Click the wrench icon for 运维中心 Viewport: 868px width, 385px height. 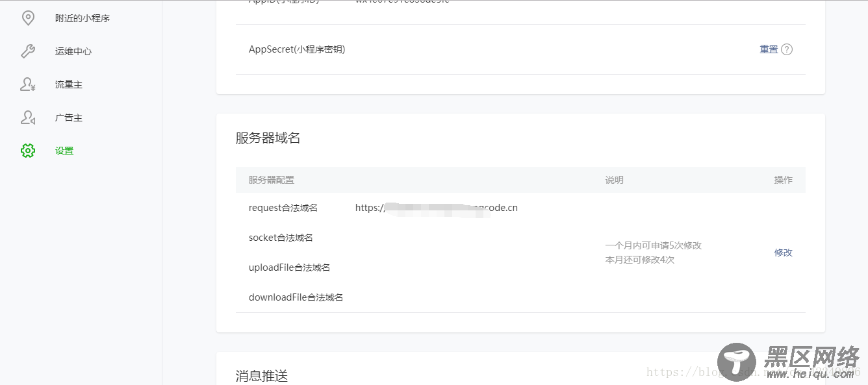pyautogui.click(x=28, y=51)
